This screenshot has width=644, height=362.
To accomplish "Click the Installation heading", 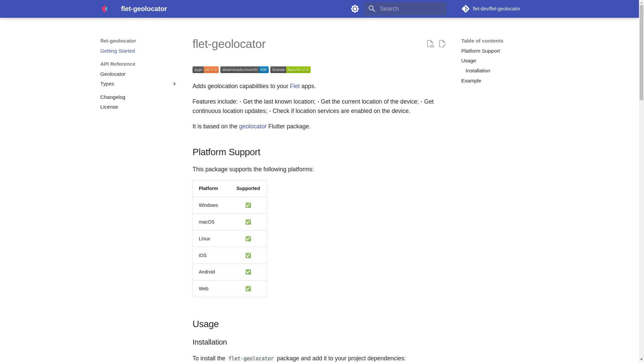I will coord(210,342).
